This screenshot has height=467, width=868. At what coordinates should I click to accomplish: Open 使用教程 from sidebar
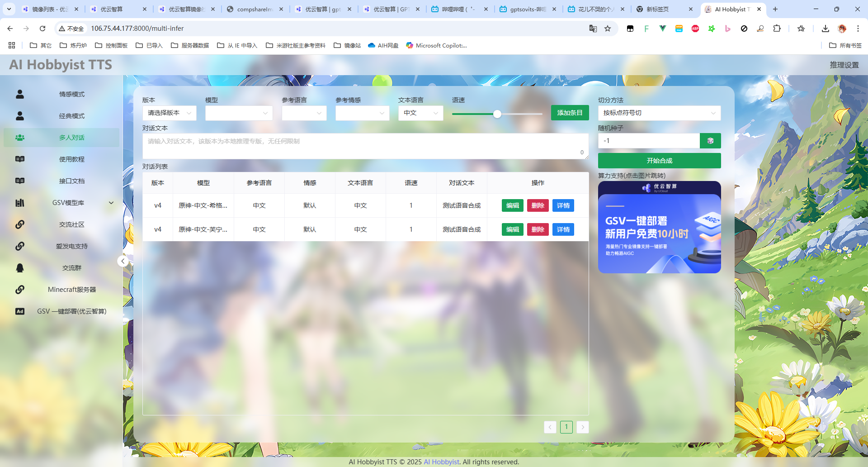pos(61,159)
